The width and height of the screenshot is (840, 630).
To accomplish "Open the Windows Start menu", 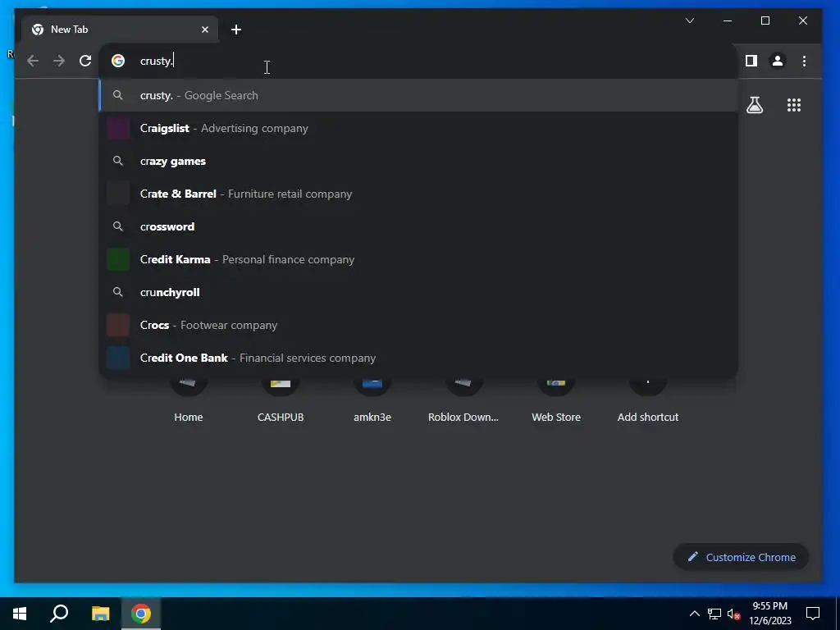I will coord(20,614).
